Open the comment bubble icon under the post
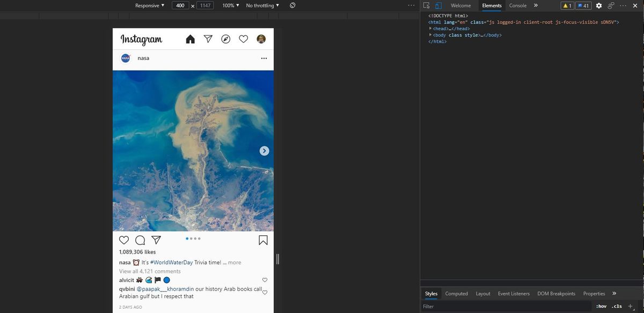Viewport: 644px width, 313px height. [140, 240]
